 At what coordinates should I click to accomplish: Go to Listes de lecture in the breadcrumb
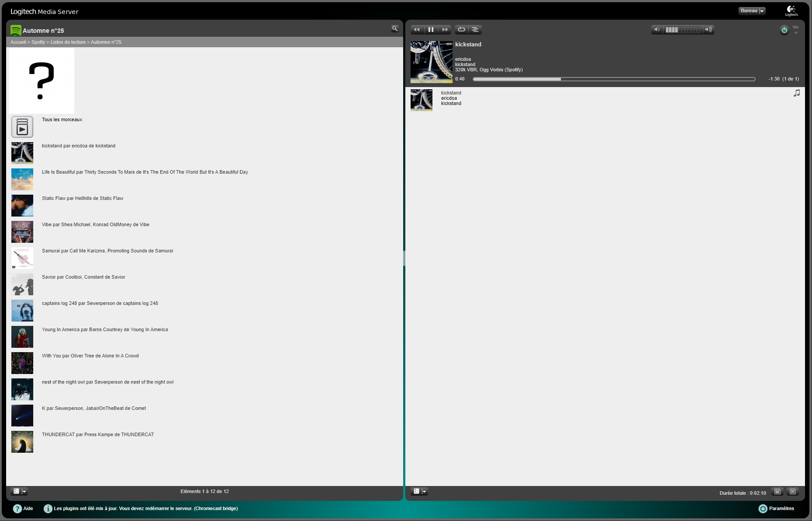68,42
